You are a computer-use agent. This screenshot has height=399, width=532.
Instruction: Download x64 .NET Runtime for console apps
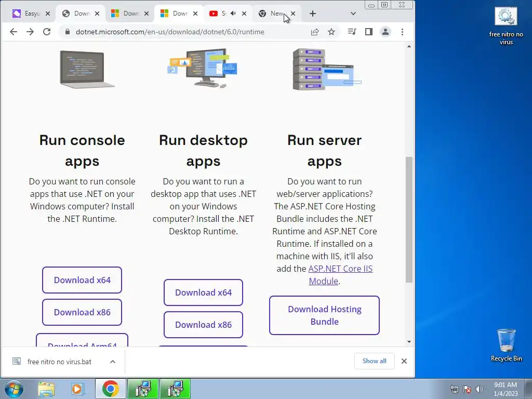click(82, 280)
